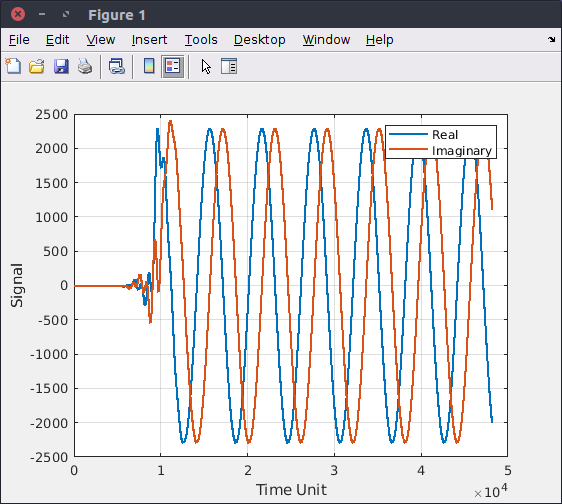Click the 1000 y-axis tick label
Screen dimensions: 562x504
pyautogui.click(x=52, y=218)
